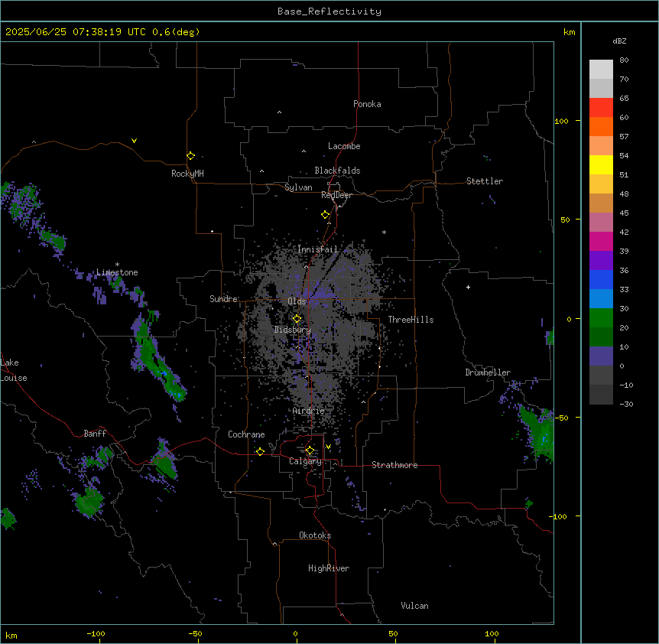Viewport: 659px width, 644px height.
Task: Click the Innisfail city label
Action: coord(317,249)
